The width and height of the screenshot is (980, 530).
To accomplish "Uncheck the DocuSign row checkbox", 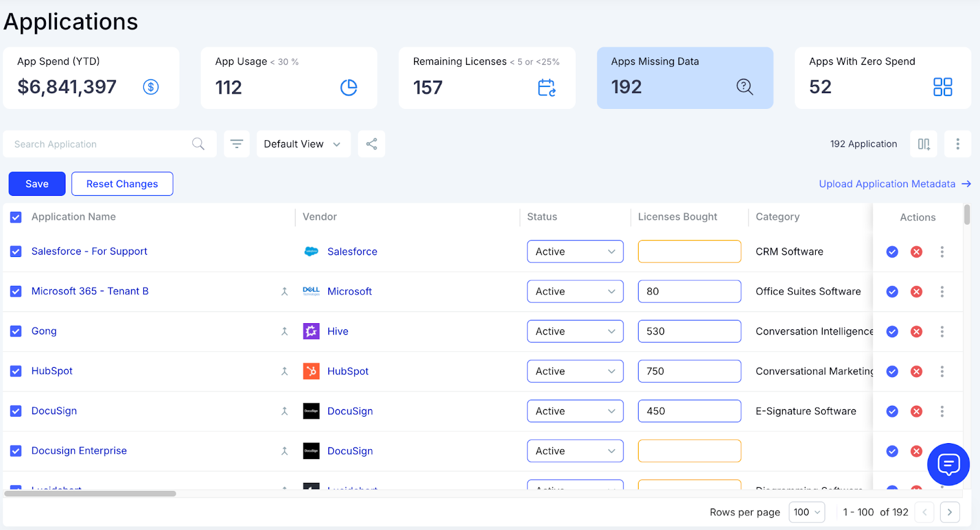I will [x=16, y=411].
